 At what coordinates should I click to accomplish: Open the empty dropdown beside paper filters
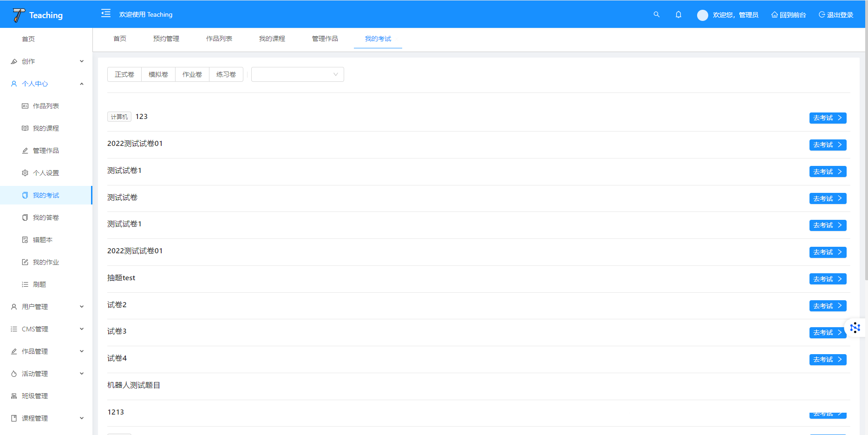click(x=297, y=74)
